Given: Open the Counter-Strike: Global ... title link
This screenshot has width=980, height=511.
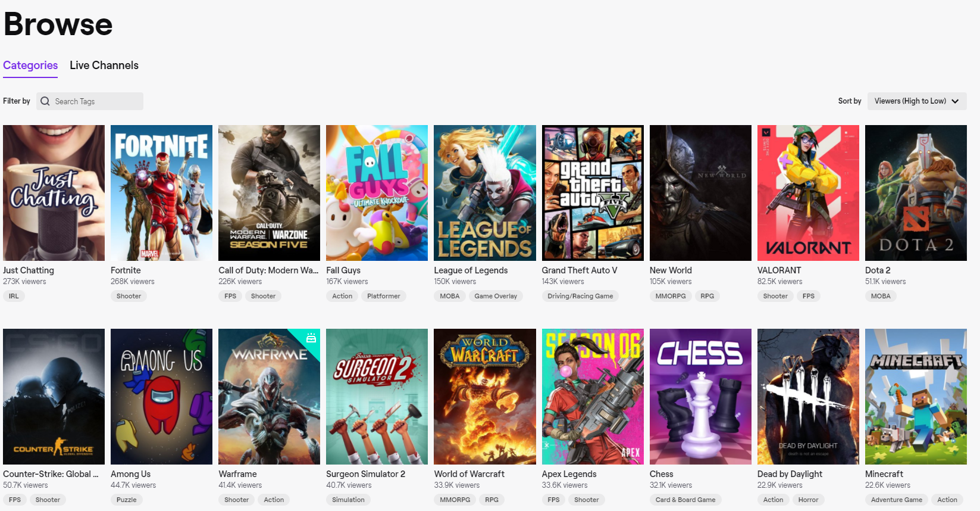Looking at the screenshot, I should pos(51,474).
